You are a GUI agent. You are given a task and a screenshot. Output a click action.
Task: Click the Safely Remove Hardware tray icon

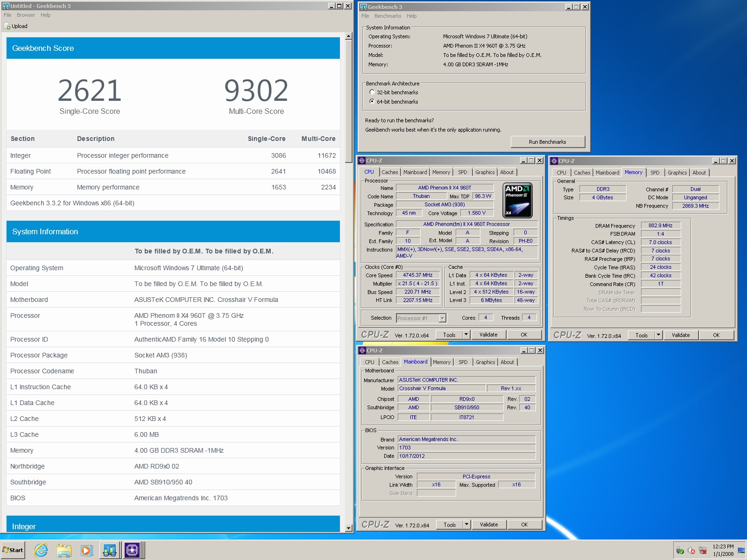point(680,551)
